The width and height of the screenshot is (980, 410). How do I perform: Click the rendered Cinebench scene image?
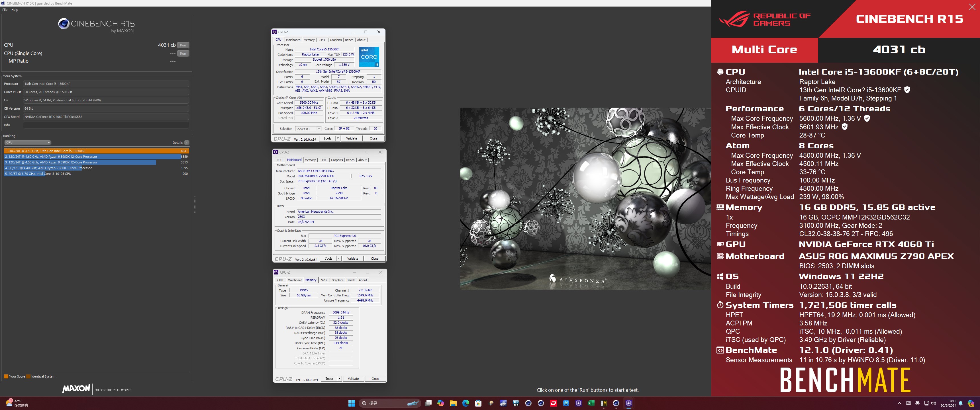click(x=585, y=198)
